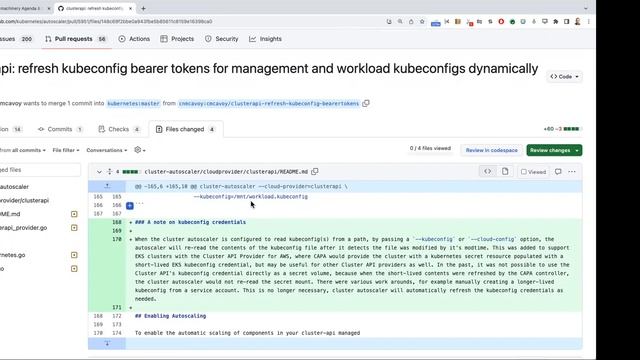Mark README.md as Viewed
This screenshot has height=360, width=640.
point(533,172)
